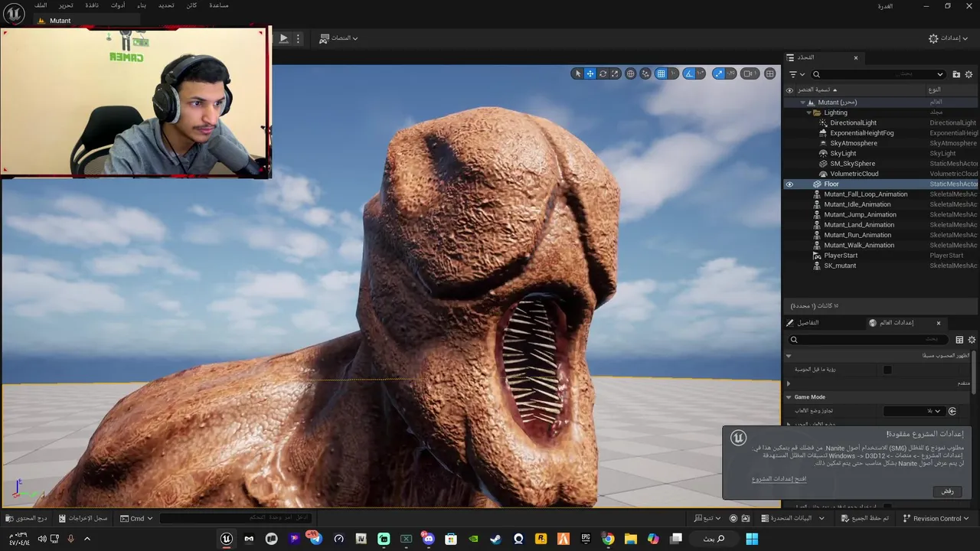Activate the scale gizmo tool
Viewport: 980px width, 551px height.
coord(615,73)
